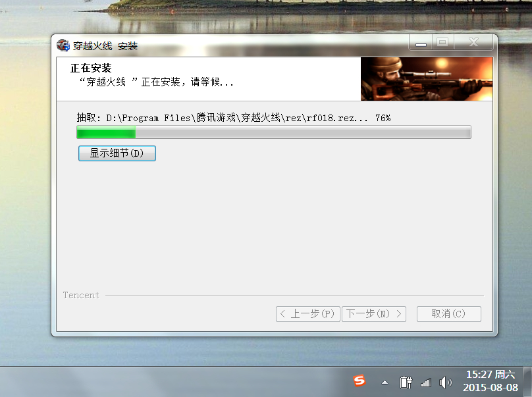This screenshot has width=532, height=397.
Task: Click the battery power tray icon
Action: click(x=406, y=383)
